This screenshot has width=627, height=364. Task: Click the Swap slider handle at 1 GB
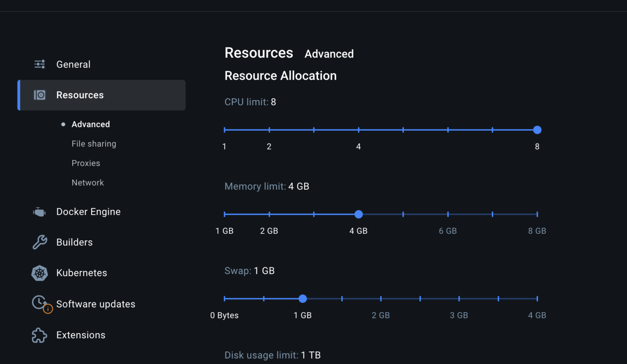302,299
